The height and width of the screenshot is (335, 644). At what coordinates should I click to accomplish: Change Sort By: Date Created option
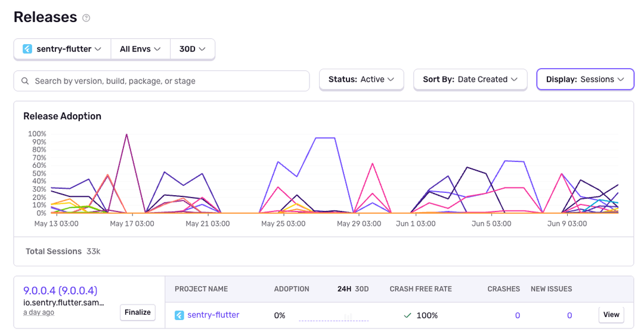pos(470,79)
